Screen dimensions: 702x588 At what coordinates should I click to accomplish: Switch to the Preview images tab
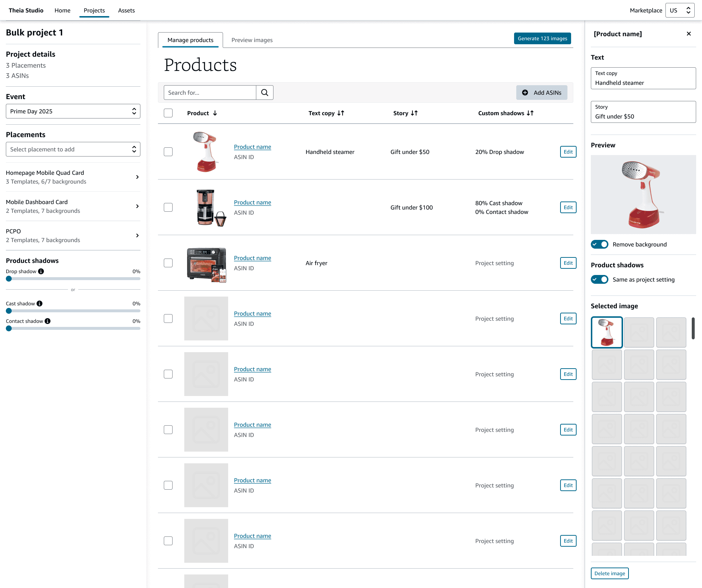tap(252, 40)
